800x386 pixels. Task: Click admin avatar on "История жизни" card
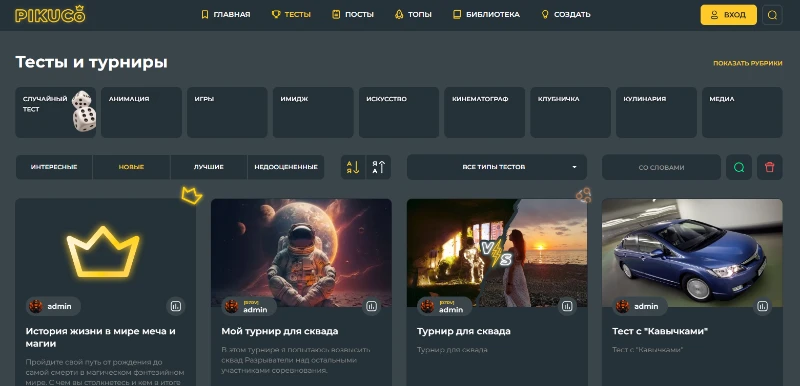click(x=36, y=306)
